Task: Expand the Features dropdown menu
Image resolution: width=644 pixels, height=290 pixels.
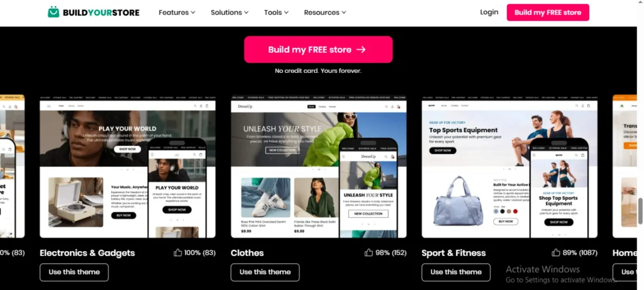Action: click(x=177, y=13)
